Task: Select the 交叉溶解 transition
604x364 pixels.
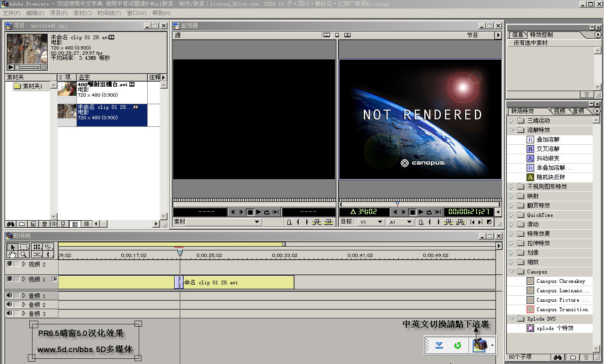Action: coord(548,149)
